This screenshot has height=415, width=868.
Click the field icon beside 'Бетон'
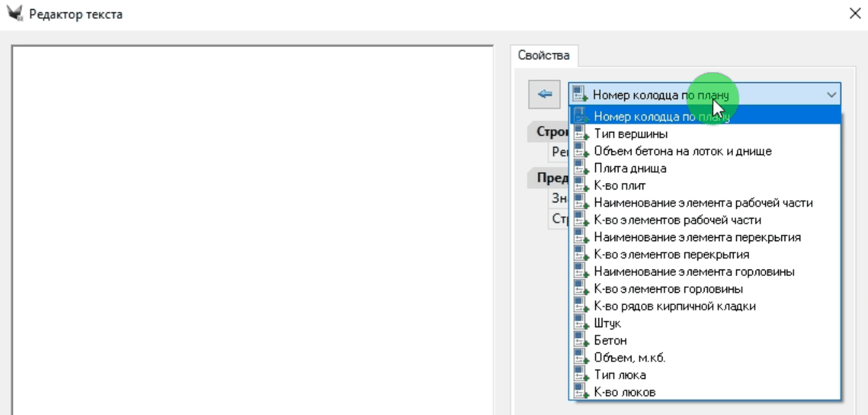[x=580, y=341]
